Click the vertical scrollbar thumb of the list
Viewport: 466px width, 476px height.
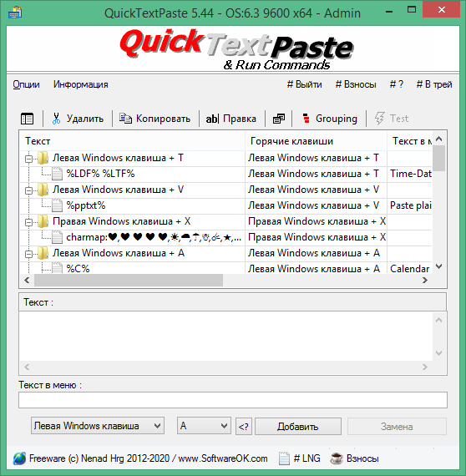coord(439,158)
